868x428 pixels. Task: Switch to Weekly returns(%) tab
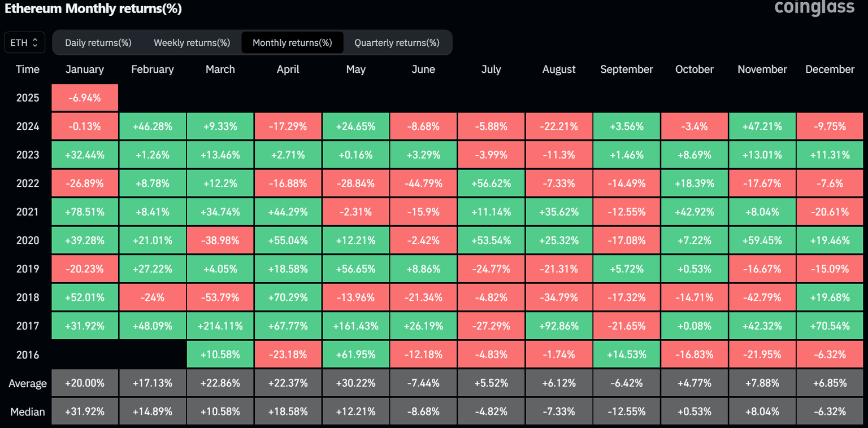(x=192, y=43)
